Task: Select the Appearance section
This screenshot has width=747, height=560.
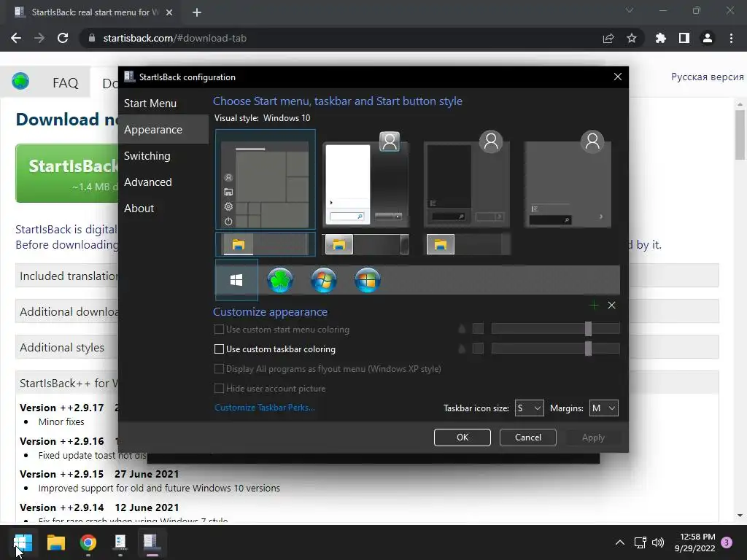Action: click(163, 130)
